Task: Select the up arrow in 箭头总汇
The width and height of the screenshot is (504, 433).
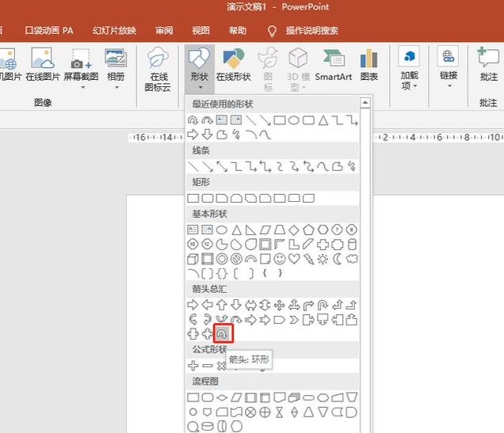Action: (221, 305)
